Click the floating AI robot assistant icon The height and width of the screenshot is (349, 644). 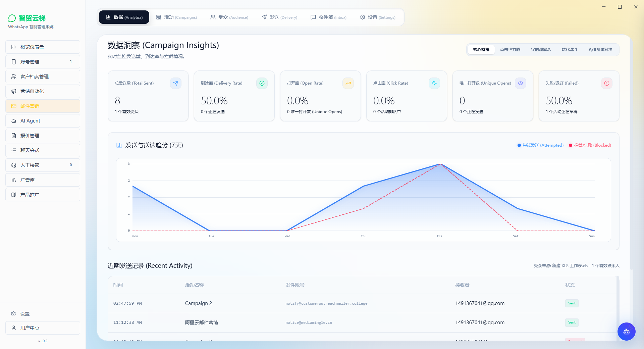(x=626, y=332)
